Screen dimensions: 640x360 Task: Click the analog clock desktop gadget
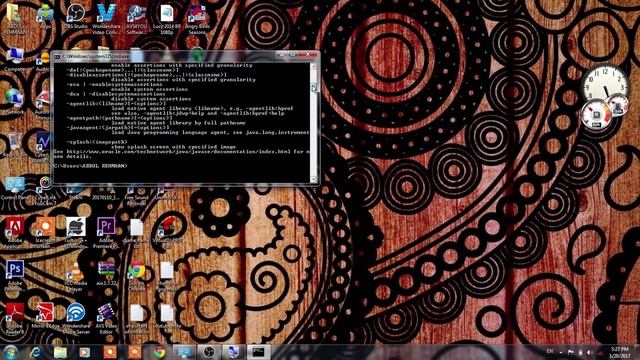pyautogui.click(x=604, y=83)
